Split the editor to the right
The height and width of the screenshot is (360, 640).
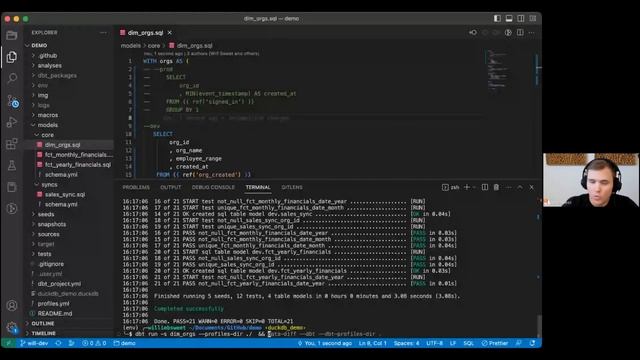(520, 33)
